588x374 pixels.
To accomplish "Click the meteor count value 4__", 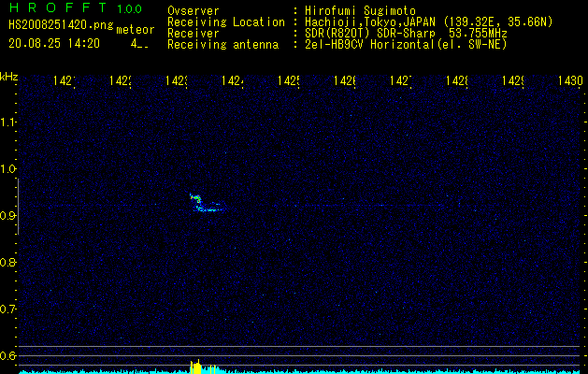I will 139,44.
